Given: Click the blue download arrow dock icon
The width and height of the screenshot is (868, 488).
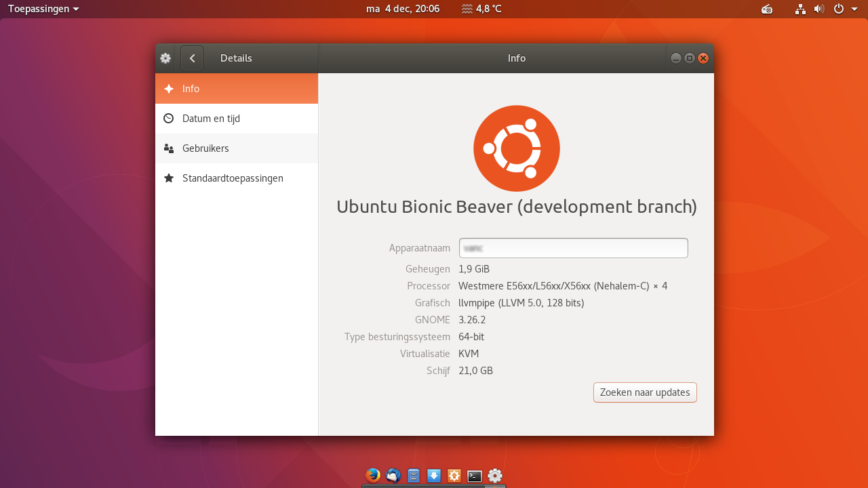Looking at the screenshot, I should click(x=434, y=476).
